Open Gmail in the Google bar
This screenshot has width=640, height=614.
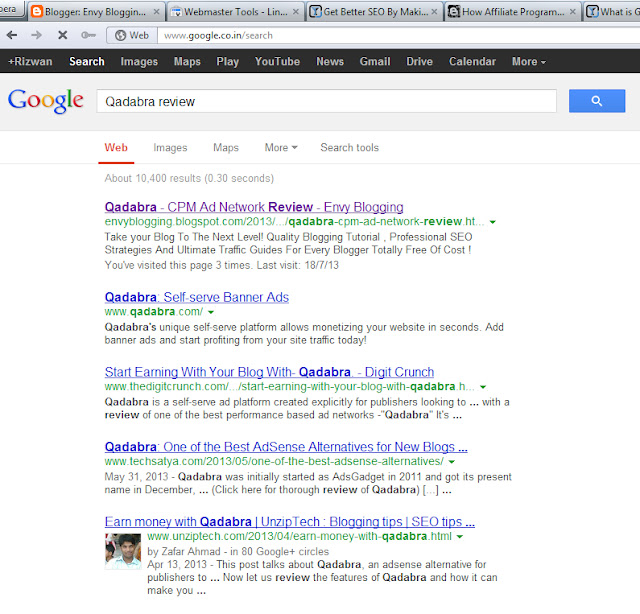[375, 62]
